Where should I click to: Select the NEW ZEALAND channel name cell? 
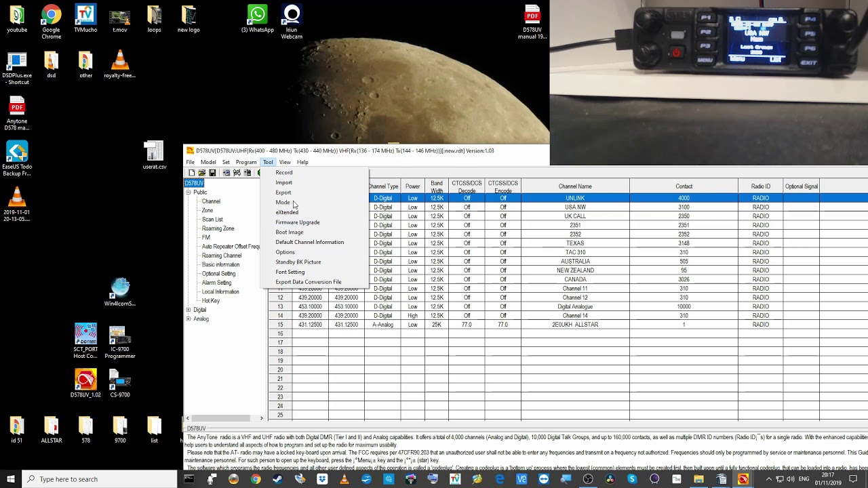575,270
